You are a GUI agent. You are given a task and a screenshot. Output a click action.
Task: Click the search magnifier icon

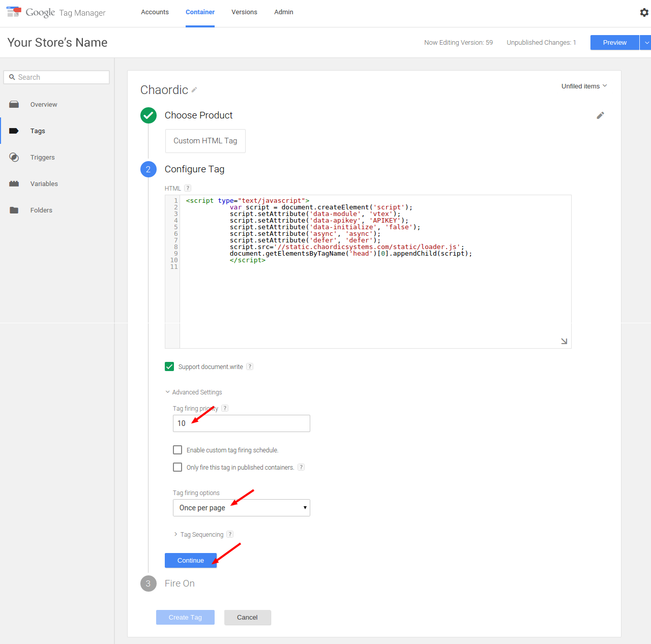pos(12,77)
